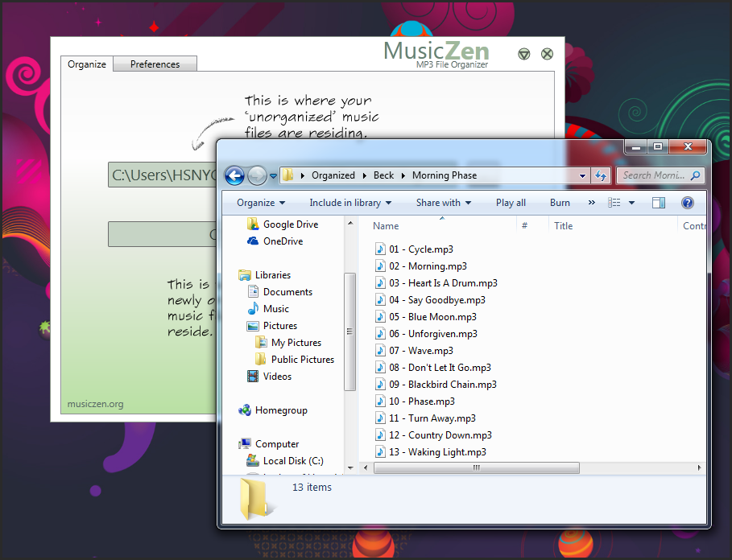Go back with the Explorer Back arrow
732x560 pixels.
[234, 175]
